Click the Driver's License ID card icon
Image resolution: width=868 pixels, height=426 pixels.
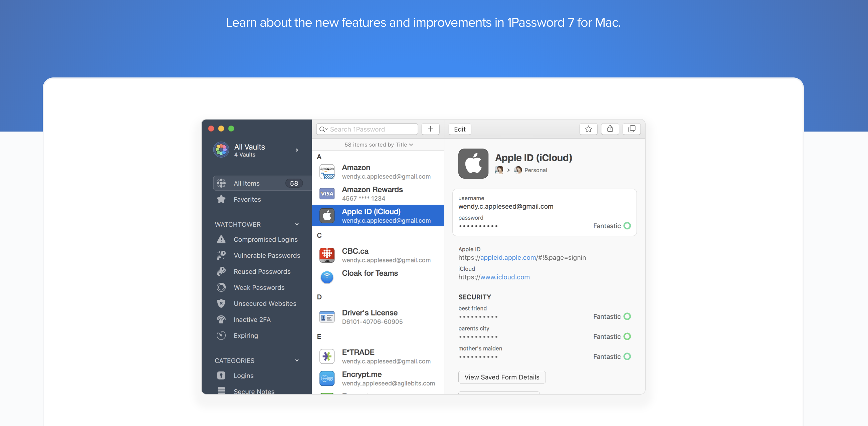(x=327, y=317)
